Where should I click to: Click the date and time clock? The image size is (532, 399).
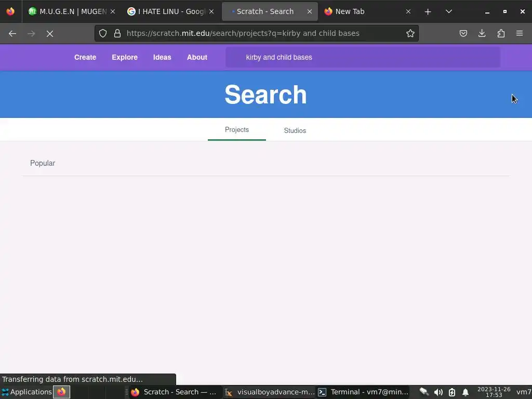point(494,392)
